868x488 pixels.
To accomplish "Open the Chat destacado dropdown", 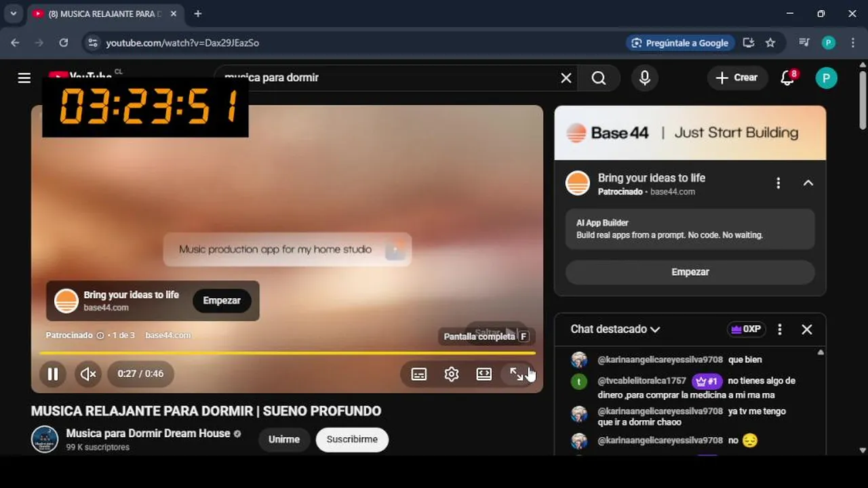I will click(x=616, y=329).
